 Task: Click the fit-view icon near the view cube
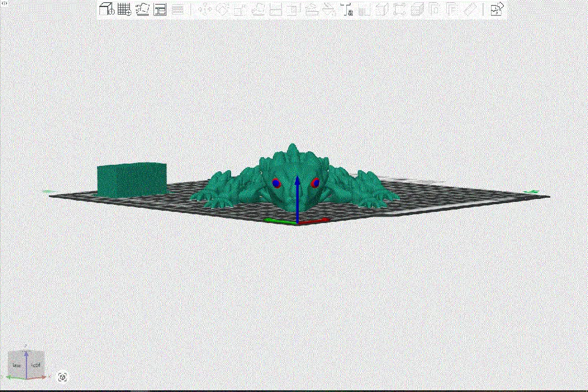(63, 376)
